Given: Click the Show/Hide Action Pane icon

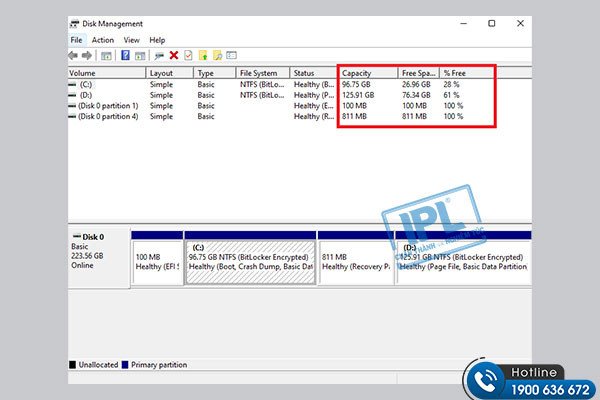Looking at the screenshot, I should click(x=140, y=56).
